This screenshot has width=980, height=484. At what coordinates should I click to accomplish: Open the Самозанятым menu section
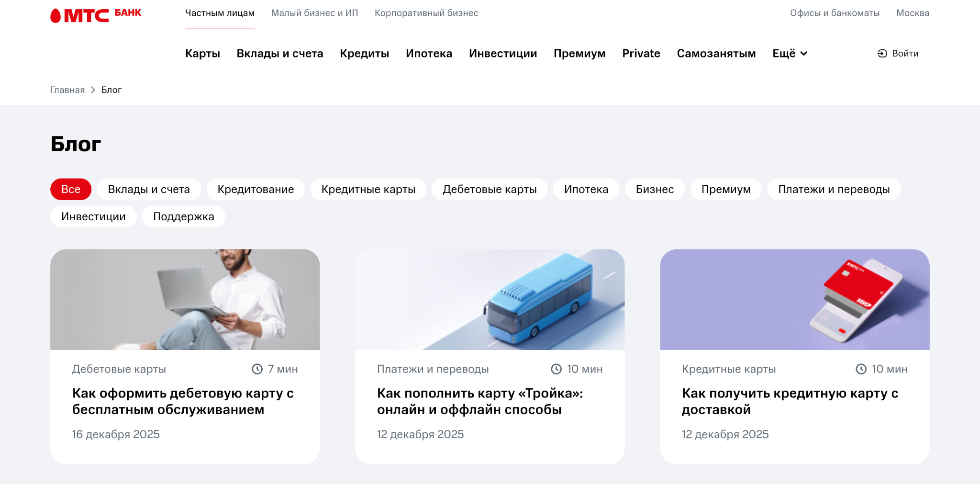(716, 54)
